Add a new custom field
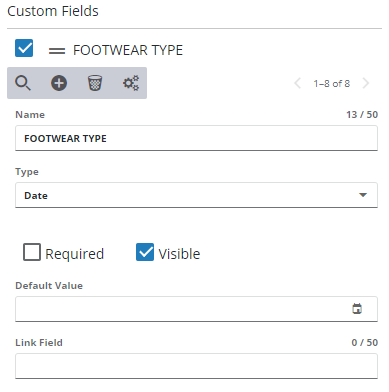This screenshot has width=389, height=392. 59,83
